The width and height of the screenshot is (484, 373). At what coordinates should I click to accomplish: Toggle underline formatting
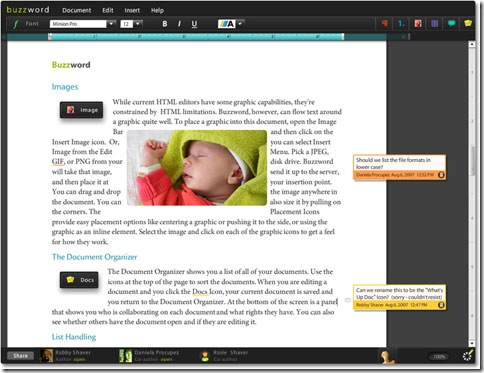coord(194,24)
